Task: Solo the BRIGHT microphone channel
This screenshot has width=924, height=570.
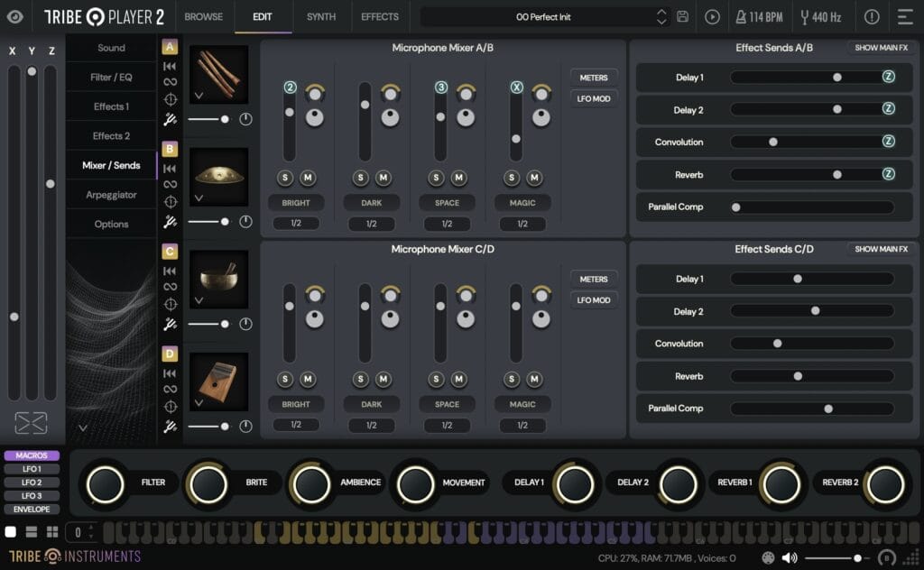Action: (x=287, y=178)
